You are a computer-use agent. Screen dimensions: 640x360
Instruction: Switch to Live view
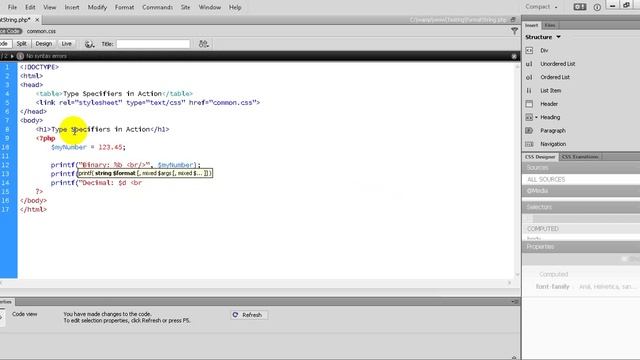point(67,44)
